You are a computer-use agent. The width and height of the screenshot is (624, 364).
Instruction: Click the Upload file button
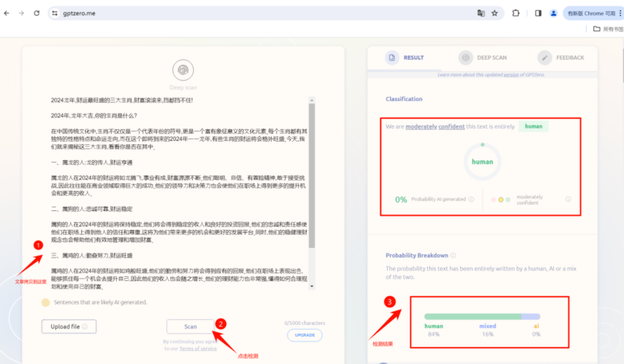point(69,326)
